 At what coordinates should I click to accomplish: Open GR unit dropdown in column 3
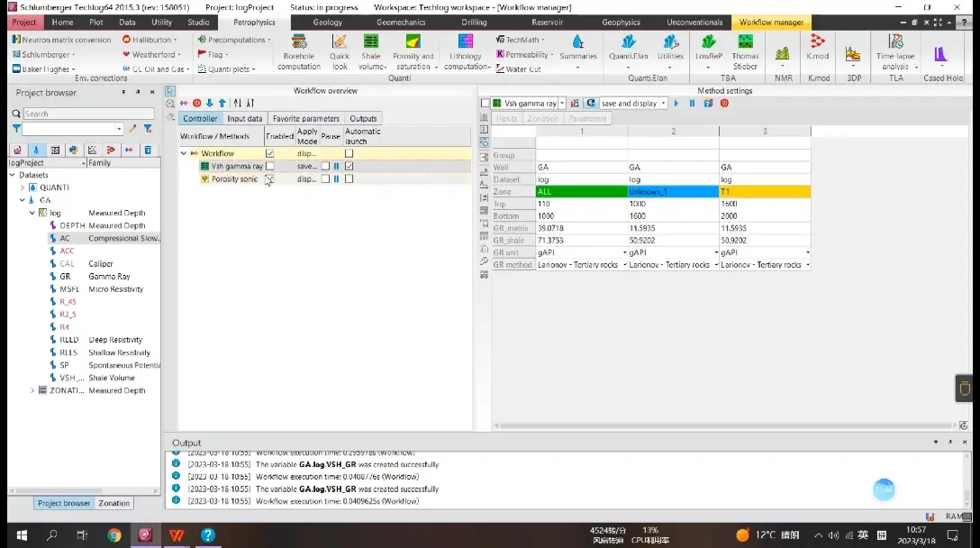[x=807, y=252]
